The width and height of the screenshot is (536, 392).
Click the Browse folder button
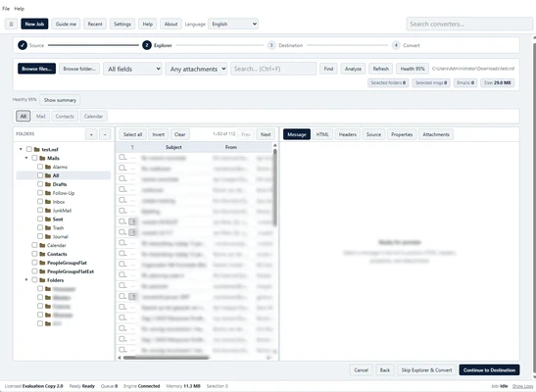(x=79, y=69)
